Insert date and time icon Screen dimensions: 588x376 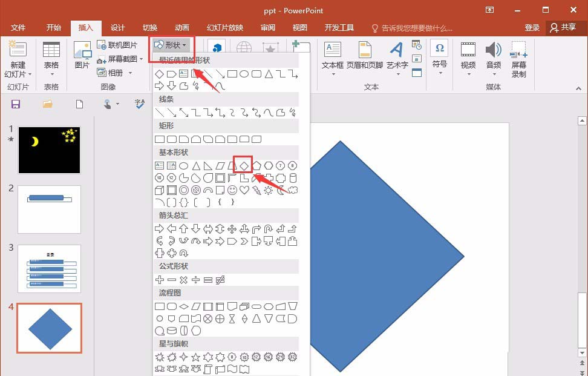[417, 45]
